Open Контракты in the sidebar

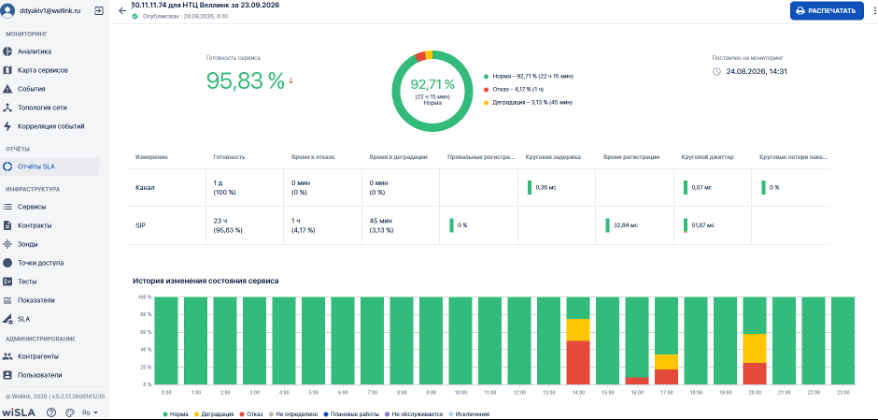click(35, 226)
